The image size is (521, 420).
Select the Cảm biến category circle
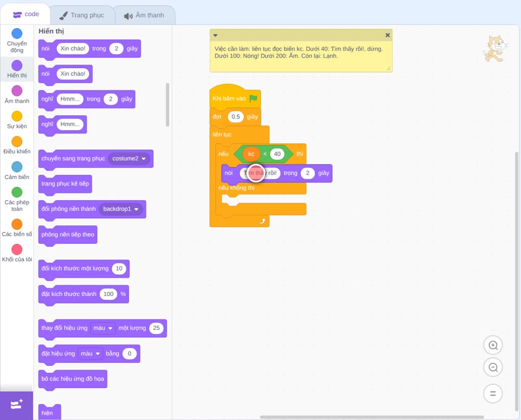[17, 167]
